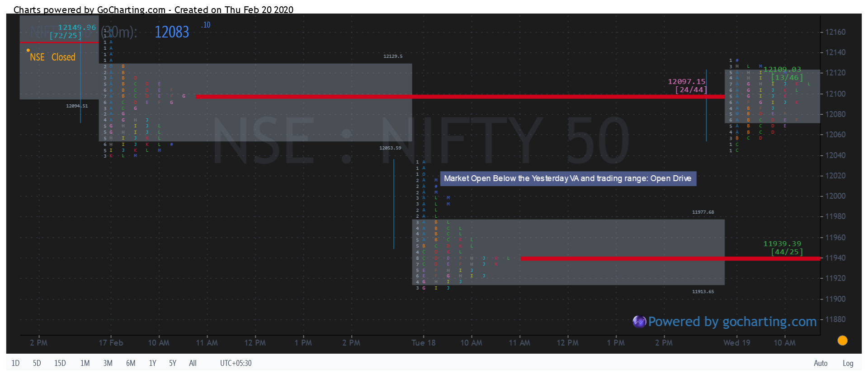Click the Tue 18 date axis label
The height and width of the screenshot is (374, 868).
point(424,343)
